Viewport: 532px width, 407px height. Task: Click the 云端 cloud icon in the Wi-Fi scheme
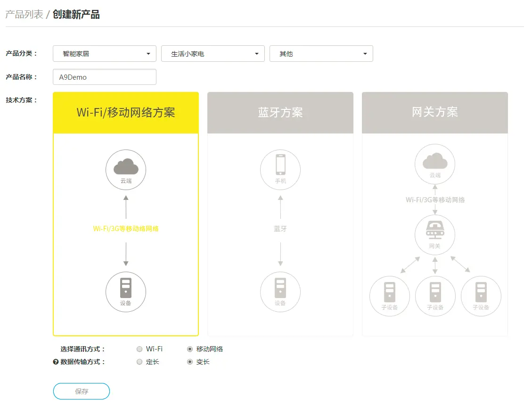pos(126,170)
